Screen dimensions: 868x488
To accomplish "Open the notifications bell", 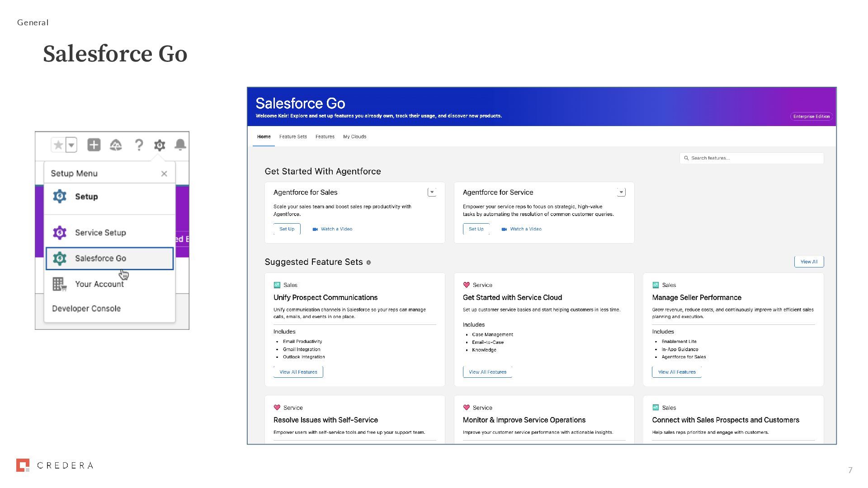I will click(180, 145).
